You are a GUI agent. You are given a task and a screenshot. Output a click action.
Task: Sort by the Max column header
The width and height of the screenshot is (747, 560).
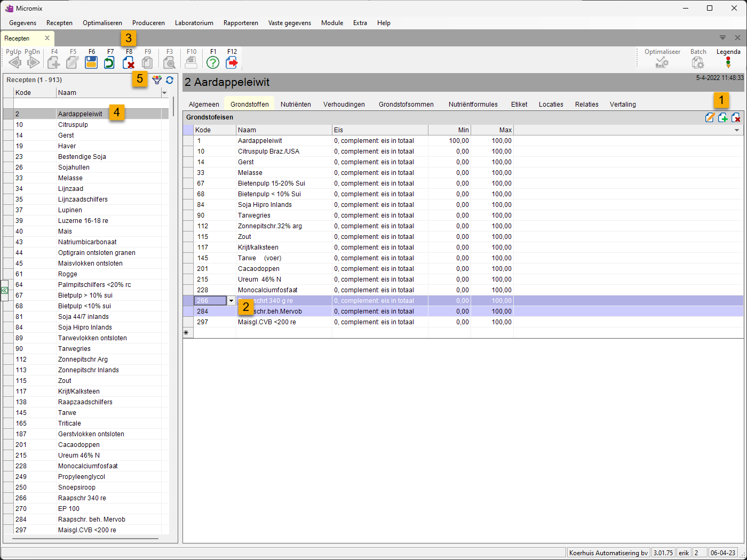coord(492,130)
